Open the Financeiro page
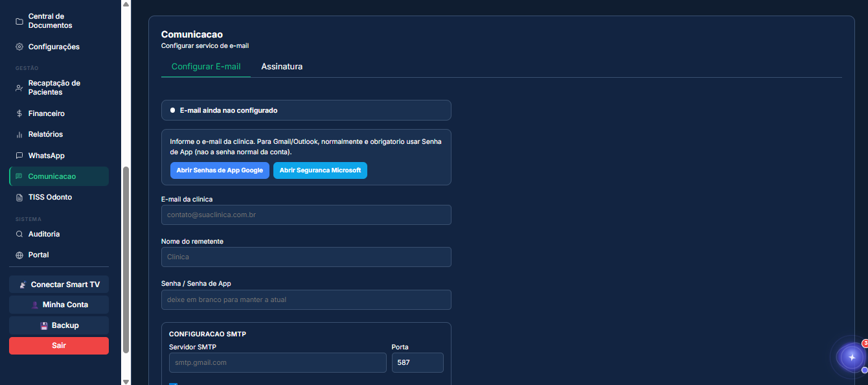This screenshot has width=868, height=385. (59, 113)
